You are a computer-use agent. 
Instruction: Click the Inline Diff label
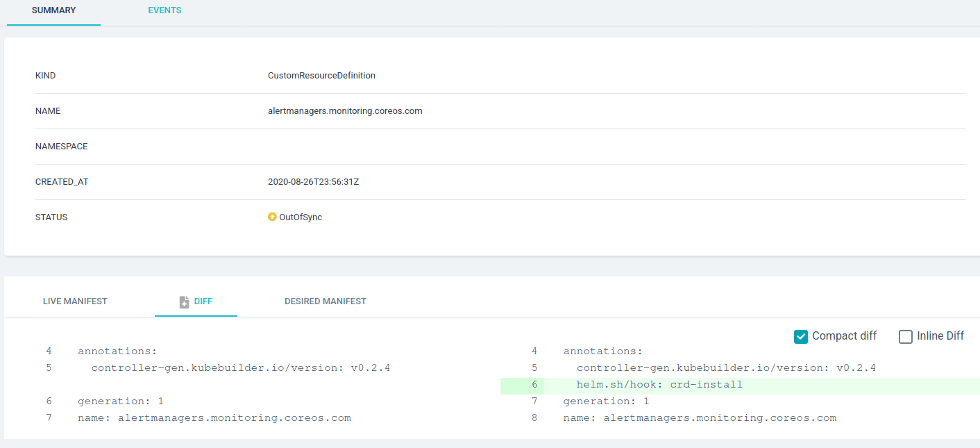tap(940, 336)
